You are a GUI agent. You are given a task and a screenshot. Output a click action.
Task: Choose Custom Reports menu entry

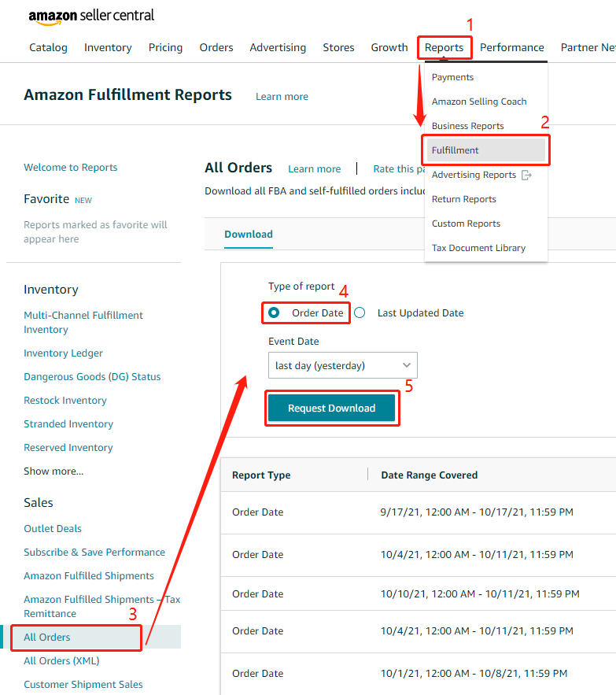[466, 224]
